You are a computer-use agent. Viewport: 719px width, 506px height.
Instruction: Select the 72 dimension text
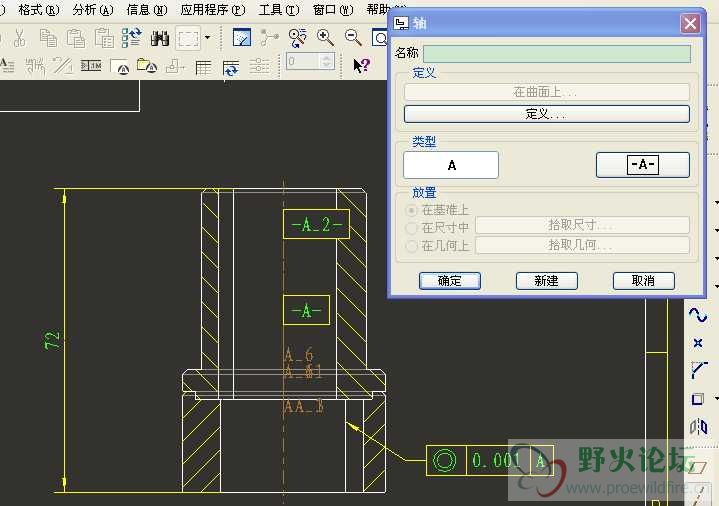[x=52, y=340]
